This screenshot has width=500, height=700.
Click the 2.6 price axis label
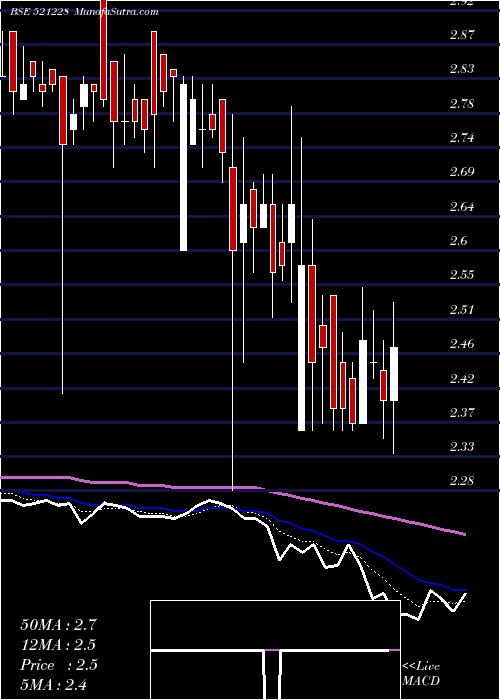459,241
